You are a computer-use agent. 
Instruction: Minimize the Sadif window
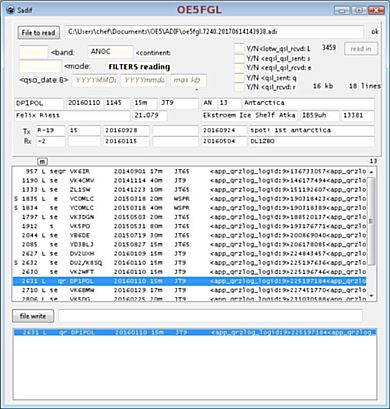point(342,10)
